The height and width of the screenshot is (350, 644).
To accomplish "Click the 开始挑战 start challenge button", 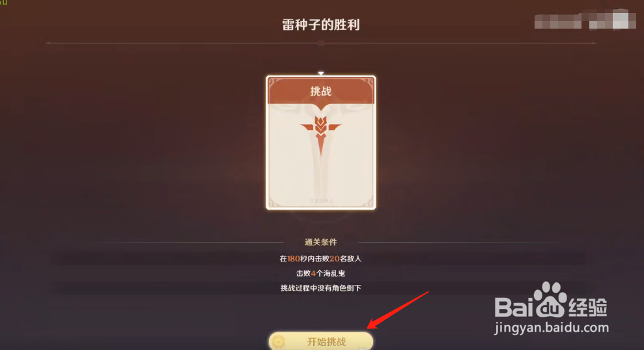I will [321, 341].
